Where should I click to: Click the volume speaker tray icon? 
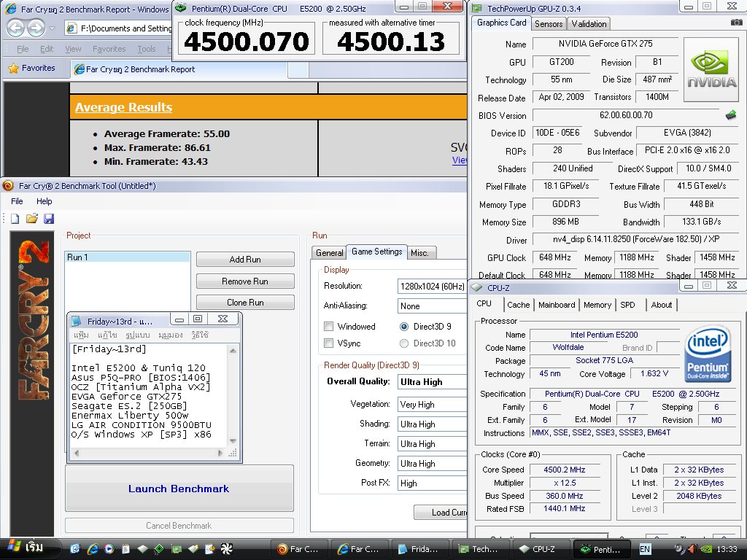693,549
